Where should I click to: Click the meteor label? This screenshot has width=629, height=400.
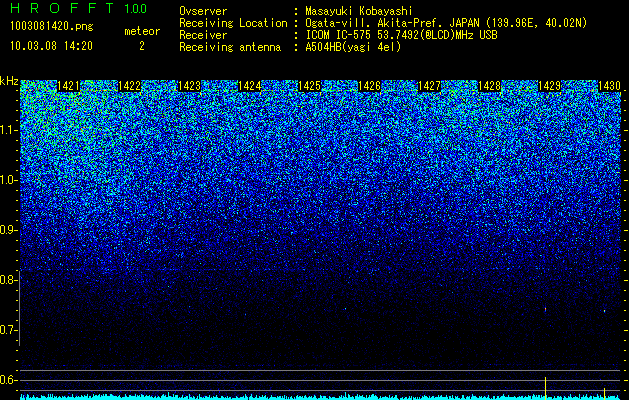tap(142, 31)
